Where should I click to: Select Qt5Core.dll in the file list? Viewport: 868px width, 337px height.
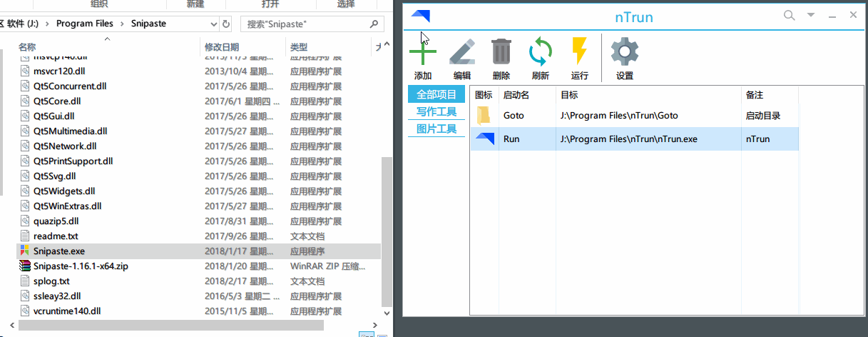57,101
